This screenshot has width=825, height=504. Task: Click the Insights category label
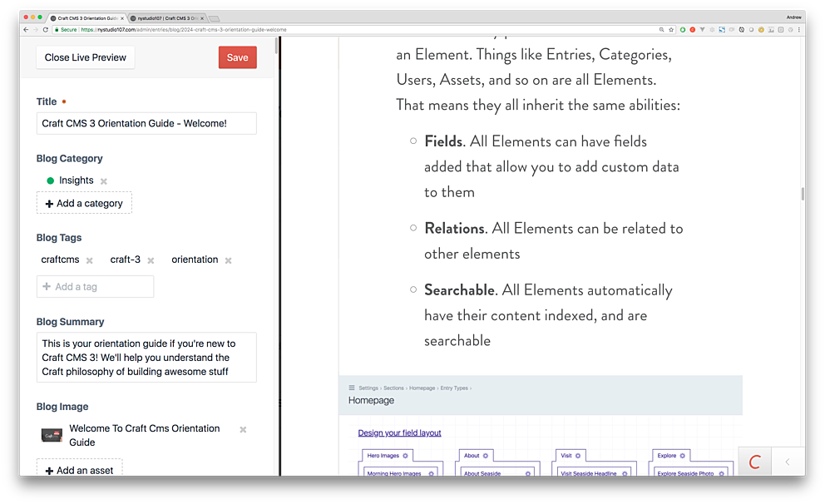(77, 180)
